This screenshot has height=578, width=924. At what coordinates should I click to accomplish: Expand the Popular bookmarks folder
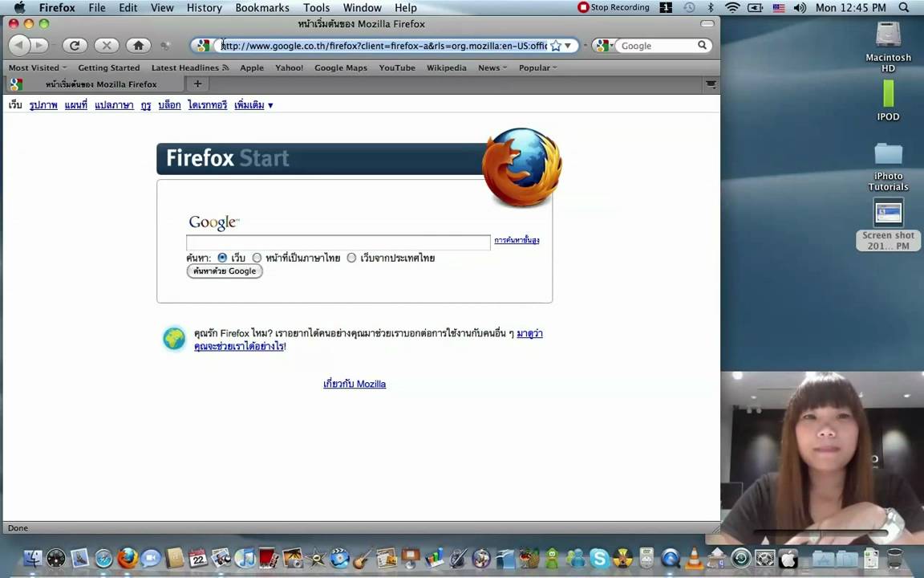click(x=537, y=67)
